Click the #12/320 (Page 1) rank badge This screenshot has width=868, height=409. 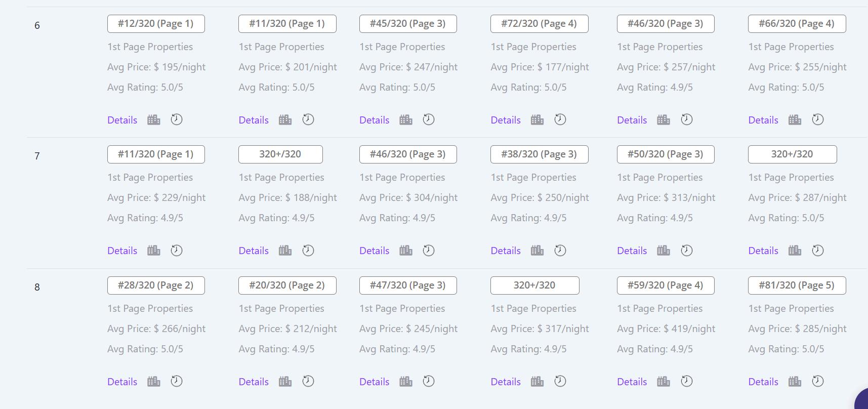click(x=156, y=24)
